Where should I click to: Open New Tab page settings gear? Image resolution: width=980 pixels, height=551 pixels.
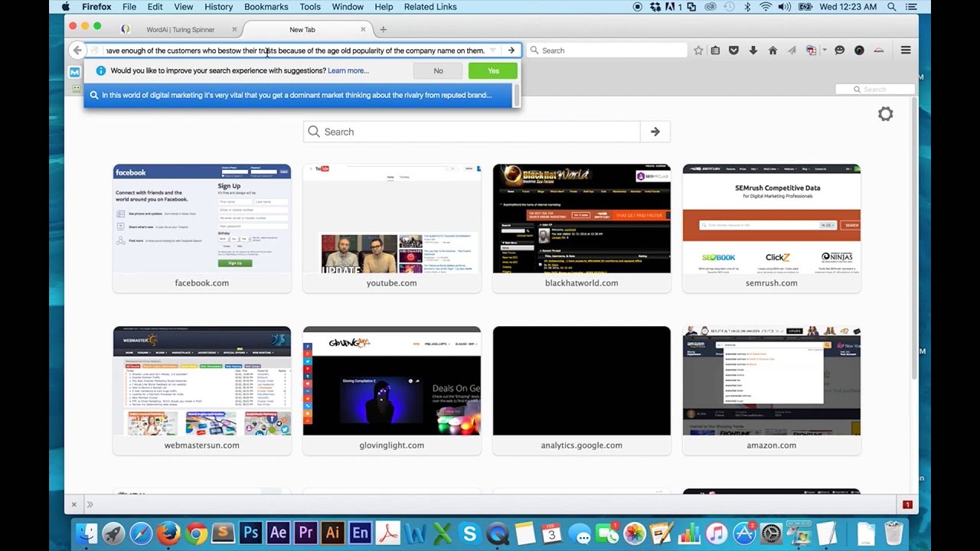pyautogui.click(x=885, y=114)
